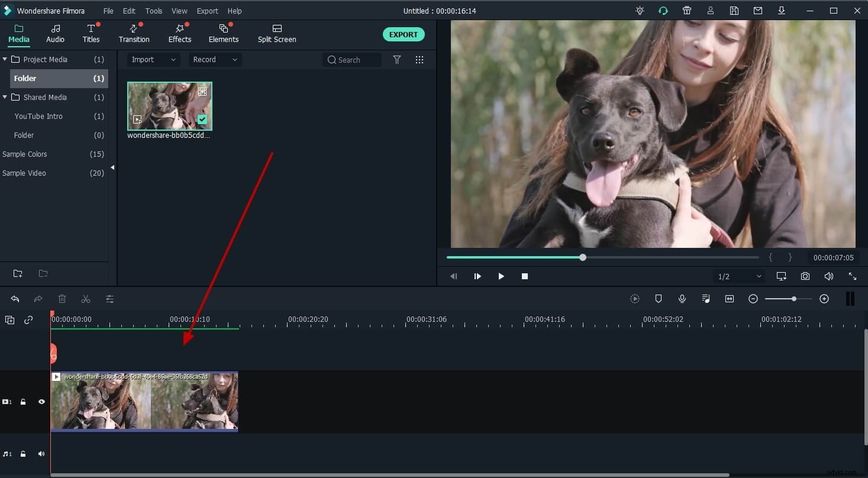Image resolution: width=868 pixels, height=478 pixels.
Task: Take a snapshot of the preview frame
Action: [805, 276]
